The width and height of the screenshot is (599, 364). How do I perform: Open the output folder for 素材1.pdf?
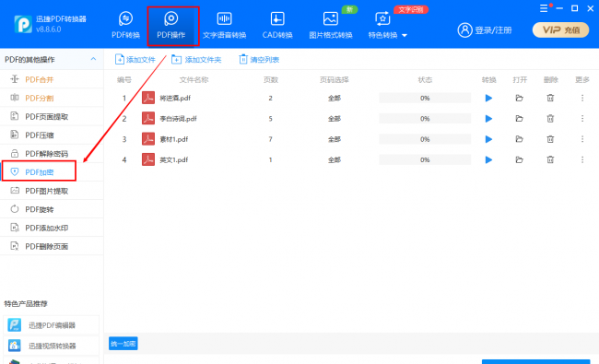tap(519, 139)
